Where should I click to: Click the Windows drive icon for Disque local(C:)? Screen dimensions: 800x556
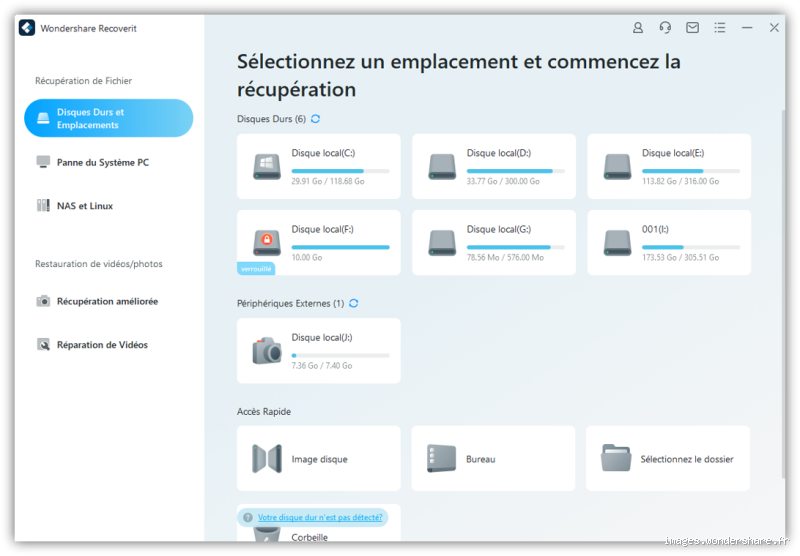pyautogui.click(x=267, y=166)
